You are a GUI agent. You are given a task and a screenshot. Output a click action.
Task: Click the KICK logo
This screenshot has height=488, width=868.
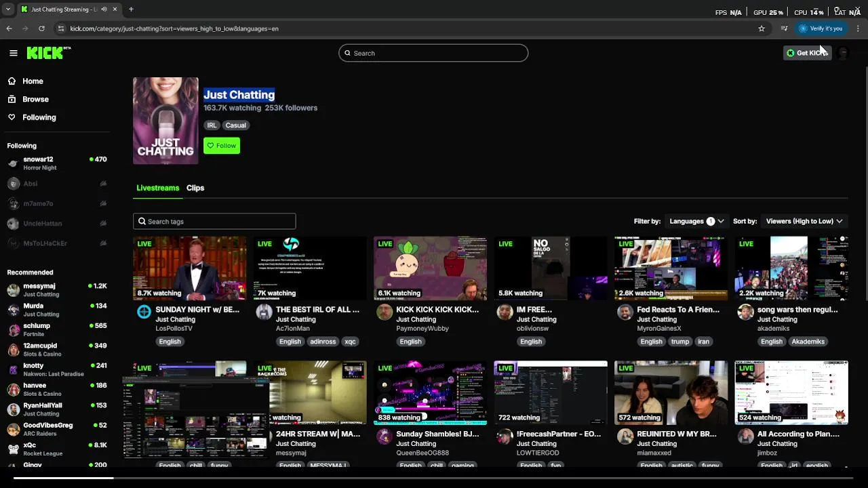pyautogui.click(x=47, y=53)
